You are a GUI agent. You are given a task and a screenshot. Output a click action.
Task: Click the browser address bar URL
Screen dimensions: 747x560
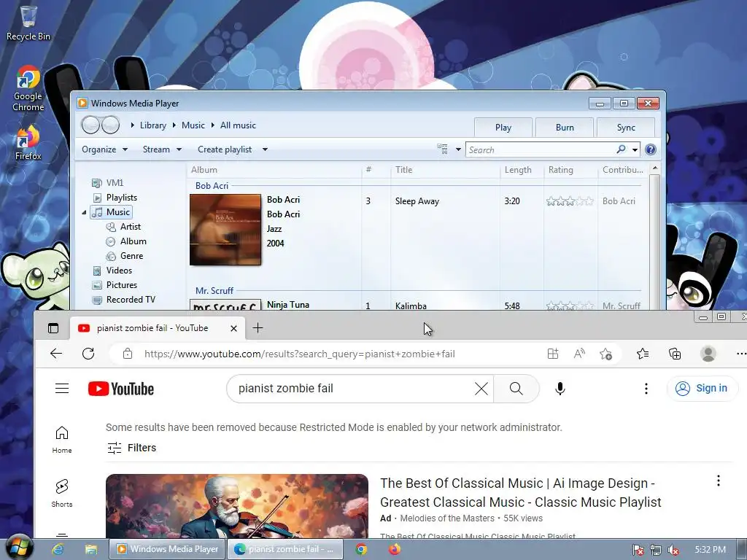300,354
